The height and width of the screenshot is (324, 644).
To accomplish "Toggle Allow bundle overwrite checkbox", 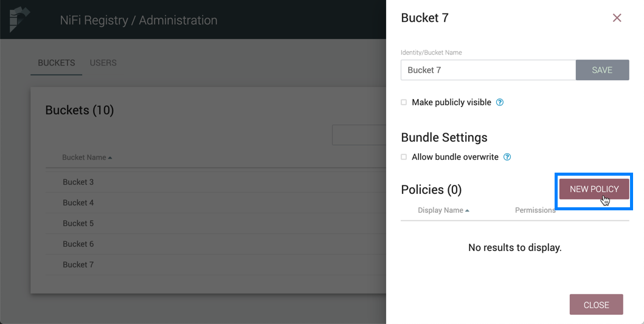I will [x=404, y=157].
